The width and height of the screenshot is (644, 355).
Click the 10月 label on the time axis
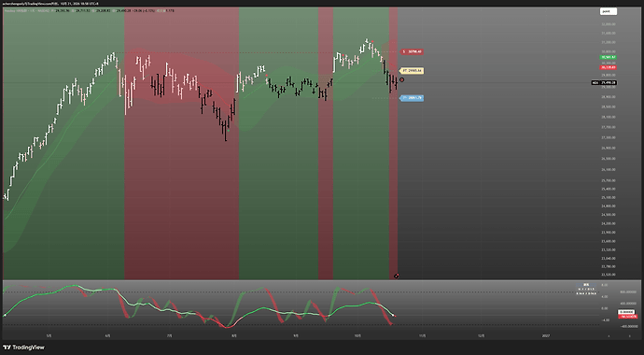357,335
